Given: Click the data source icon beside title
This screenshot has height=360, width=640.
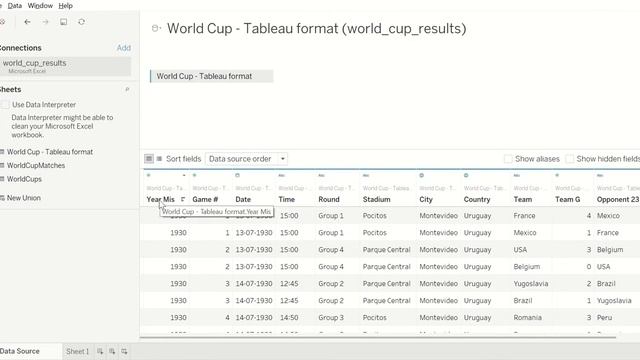Looking at the screenshot, I should click(x=156, y=28).
